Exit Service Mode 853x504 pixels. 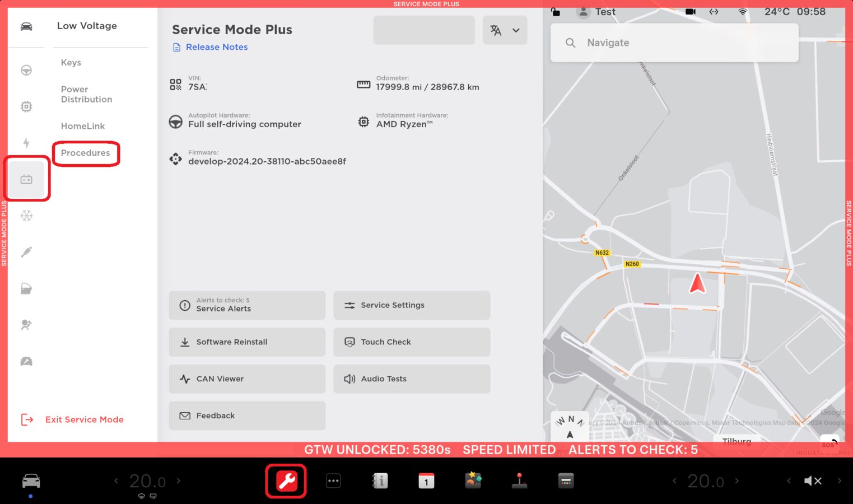click(x=72, y=419)
